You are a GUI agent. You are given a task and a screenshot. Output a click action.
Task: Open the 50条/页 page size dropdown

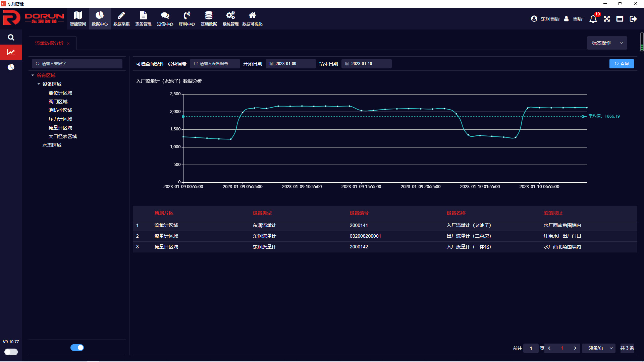pyautogui.click(x=599, y=348)
